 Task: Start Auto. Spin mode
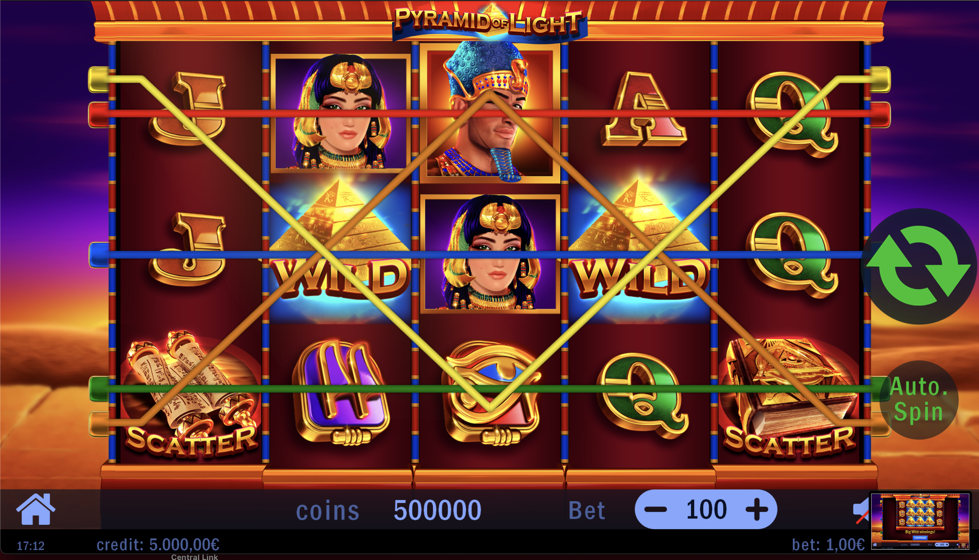coord(919,400)
